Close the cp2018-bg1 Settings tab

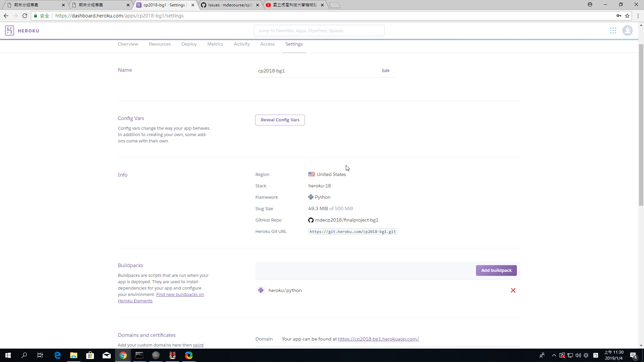click(193, 5)
